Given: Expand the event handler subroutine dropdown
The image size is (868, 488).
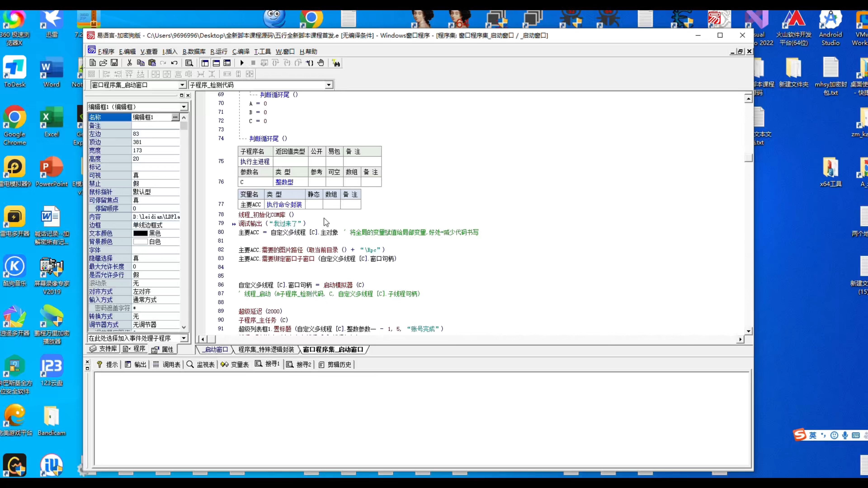Looking at the screenshot, I should pos(184,338).
